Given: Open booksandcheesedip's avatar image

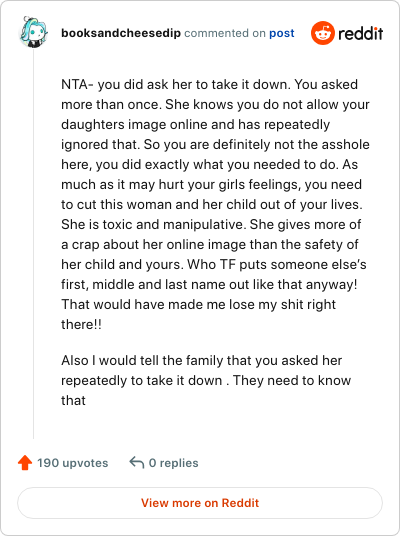Looking at the screenshot, I should [33, 32].
